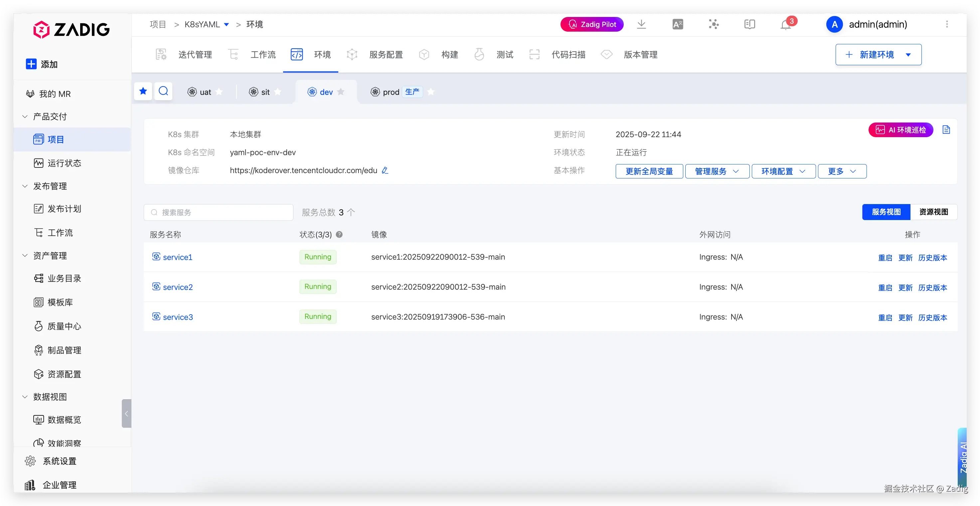980x506 pixels.
Task: Click the edit pencil beside image registry URL
Action: [x=385, y=170]
